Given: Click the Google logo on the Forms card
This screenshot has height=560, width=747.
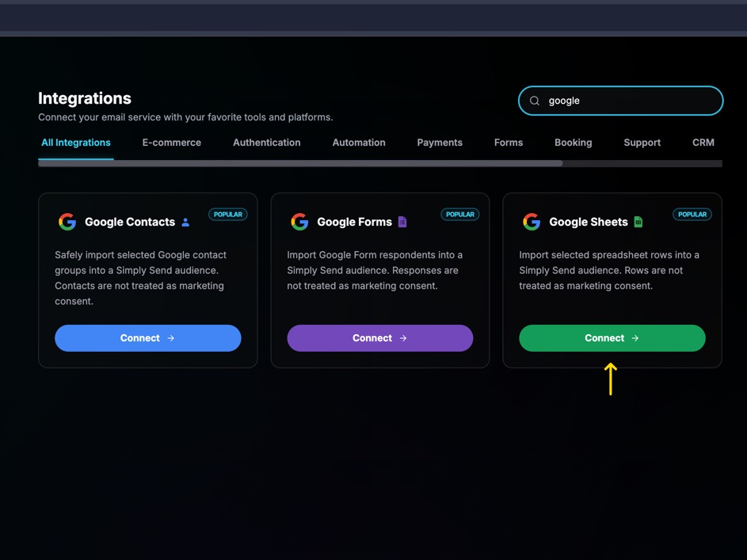Looking at the screenshot, I should pyautogui.click(x=299, y=222).
